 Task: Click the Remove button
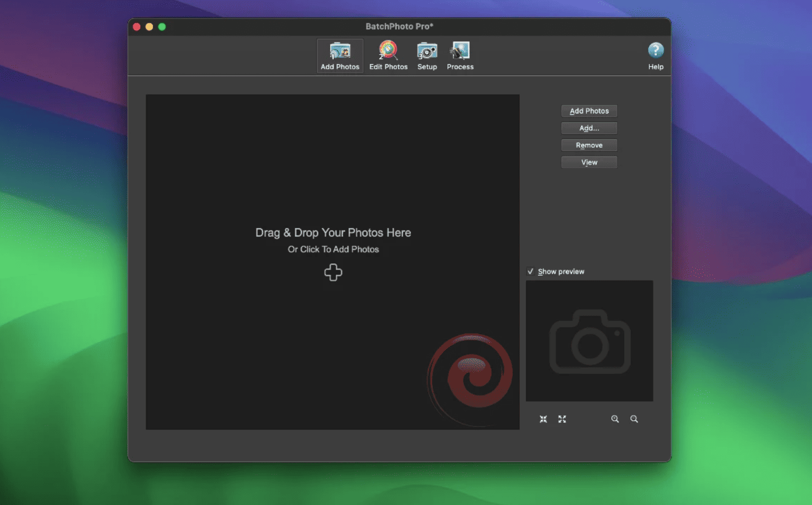point(589,145)
